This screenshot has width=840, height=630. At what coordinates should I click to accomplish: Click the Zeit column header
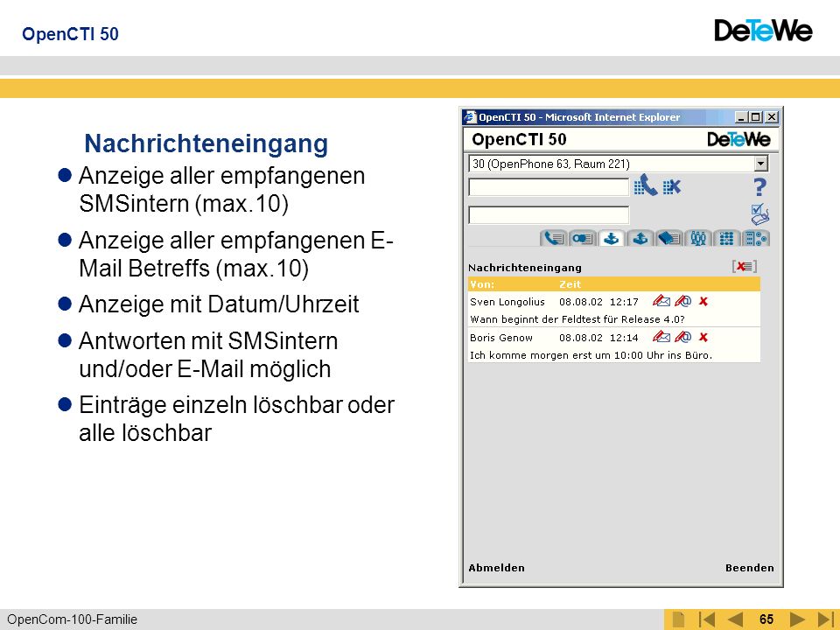point(570,284)
